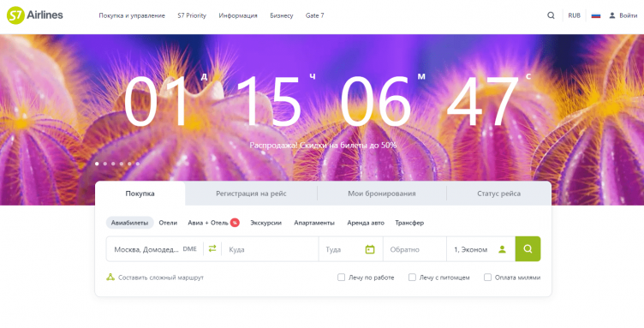Select the Аренда авто category
This screenshot has height=328, width=644.
coord(366,223)
